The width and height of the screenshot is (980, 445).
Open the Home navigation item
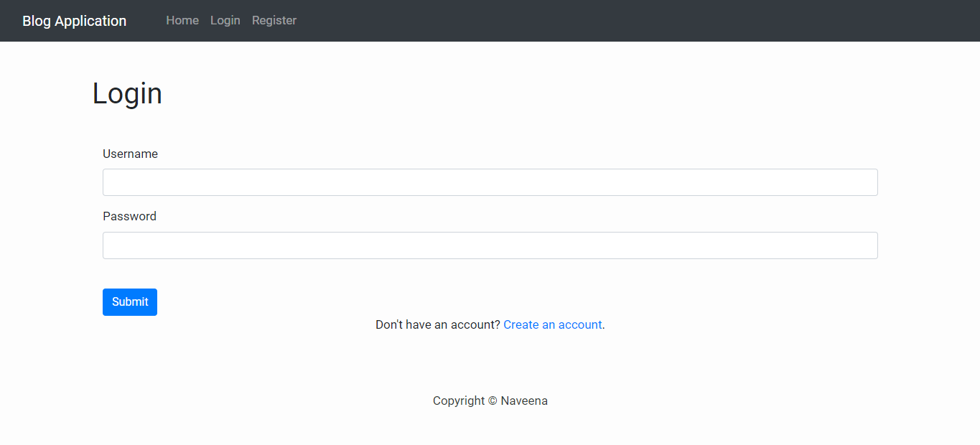pos(182,20)
